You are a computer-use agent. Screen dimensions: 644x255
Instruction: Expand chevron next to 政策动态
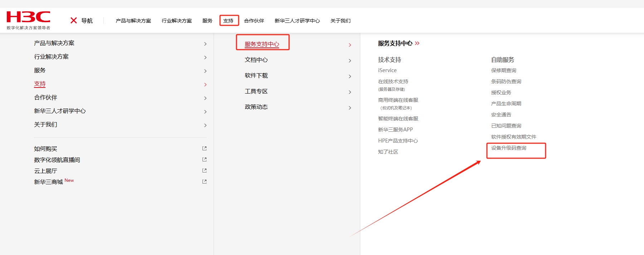click(x=350, y=108)
